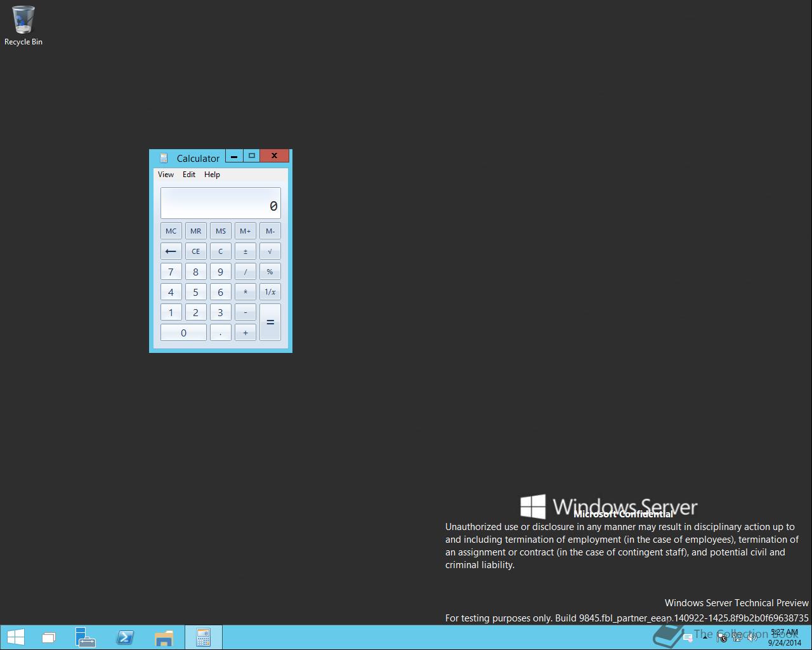Click the taskbar clock showing 9/24/2014
The image size is (812, 650).
pos(785,637)
